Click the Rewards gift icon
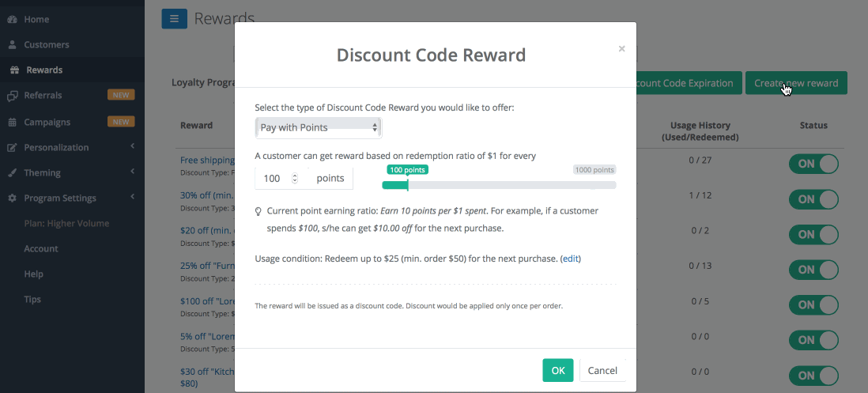Viewport: 868px width, 393px height. (x=14, y=70)
